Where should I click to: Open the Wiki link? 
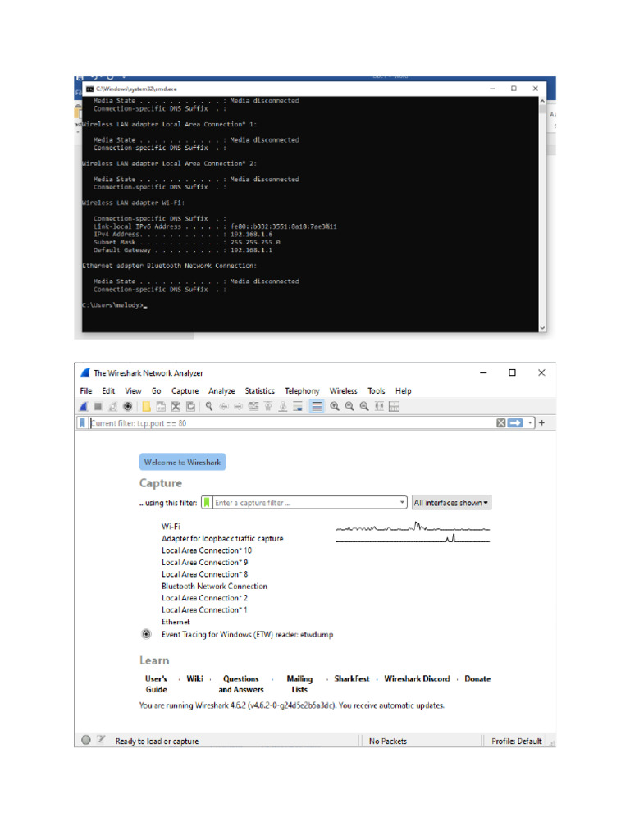[195, 678]
